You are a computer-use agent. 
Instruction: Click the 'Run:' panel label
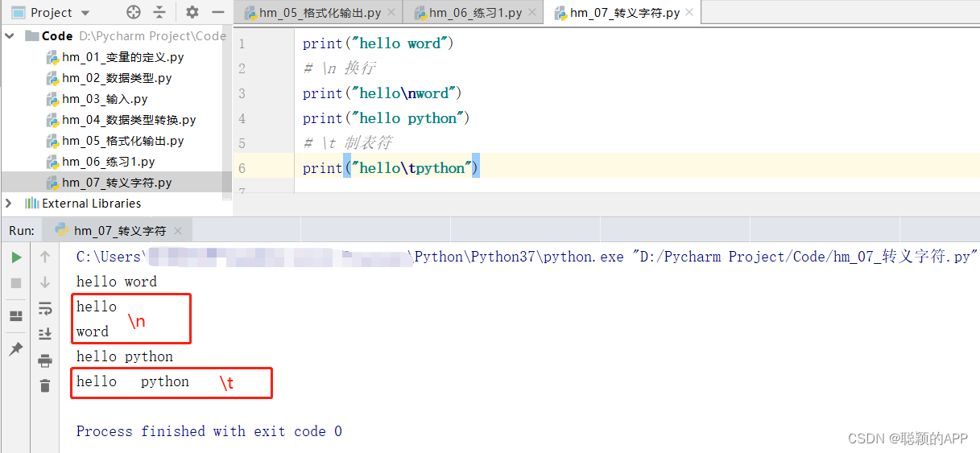click(22, 231)
